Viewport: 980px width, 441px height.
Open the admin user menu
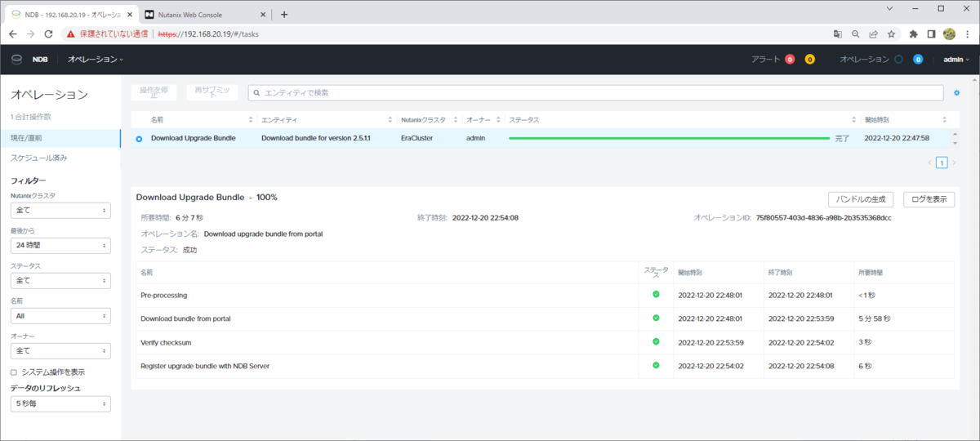[x=956, y=59]
